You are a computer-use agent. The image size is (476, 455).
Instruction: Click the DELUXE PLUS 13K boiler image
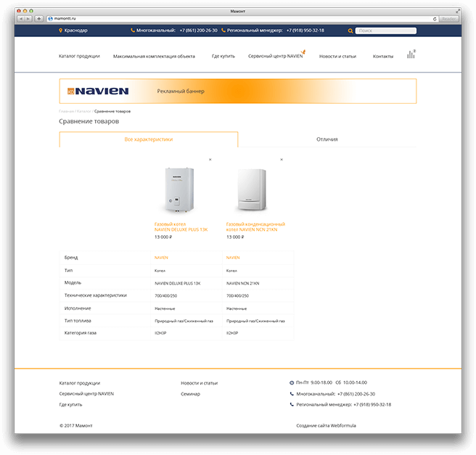click(179, 189)
